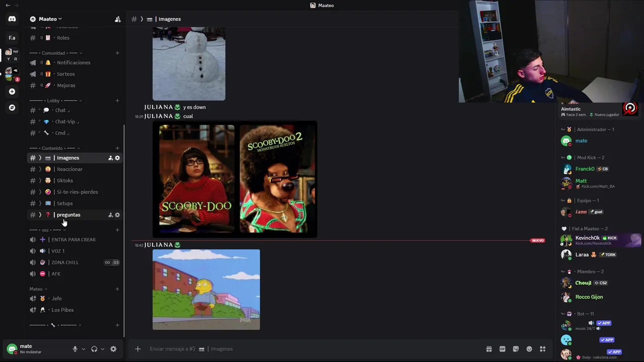Screen dimensions: 644x362
Task: Open the Si-te-ries-pierdes channel
Action: (x=75, y=192)
